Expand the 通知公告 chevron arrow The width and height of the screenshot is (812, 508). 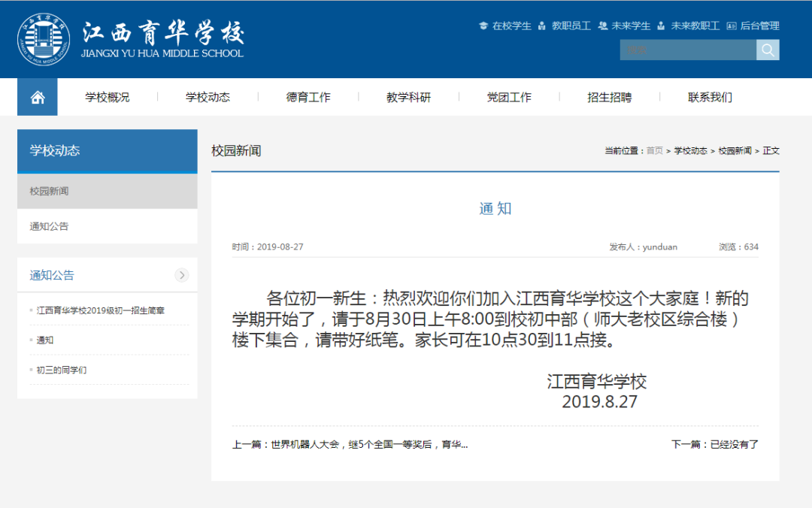[x=181, y=275]
